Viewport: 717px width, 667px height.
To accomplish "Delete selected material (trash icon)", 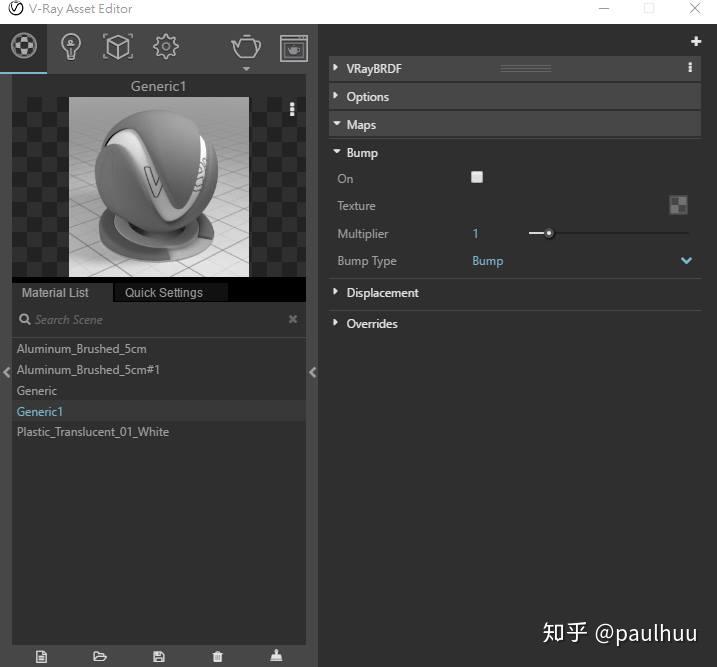I will 218,657.
